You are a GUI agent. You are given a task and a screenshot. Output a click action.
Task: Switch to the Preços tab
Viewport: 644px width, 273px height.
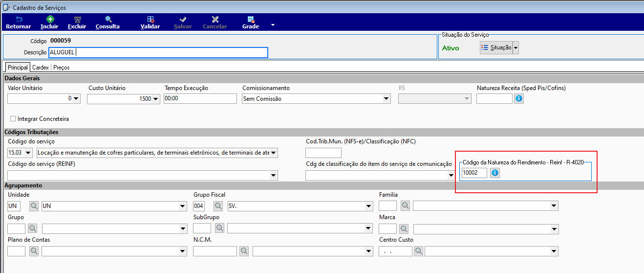(x=62, y=68)
